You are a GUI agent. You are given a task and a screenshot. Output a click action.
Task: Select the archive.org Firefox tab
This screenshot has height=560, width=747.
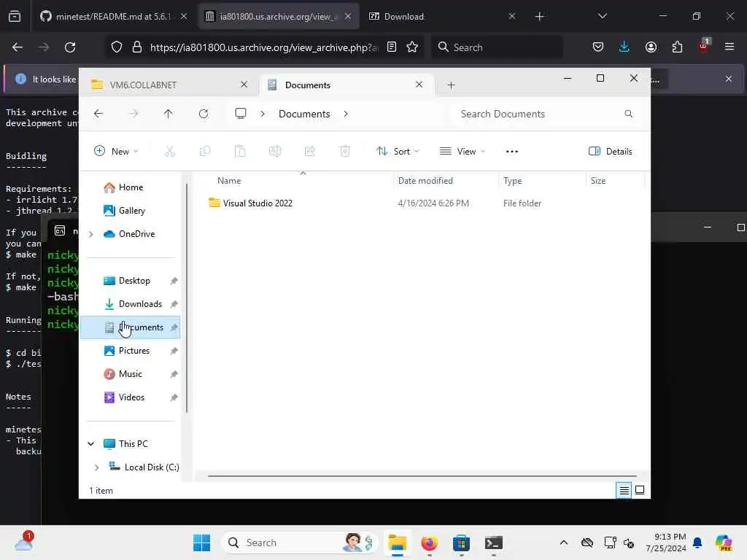click(x=278, y=17)
